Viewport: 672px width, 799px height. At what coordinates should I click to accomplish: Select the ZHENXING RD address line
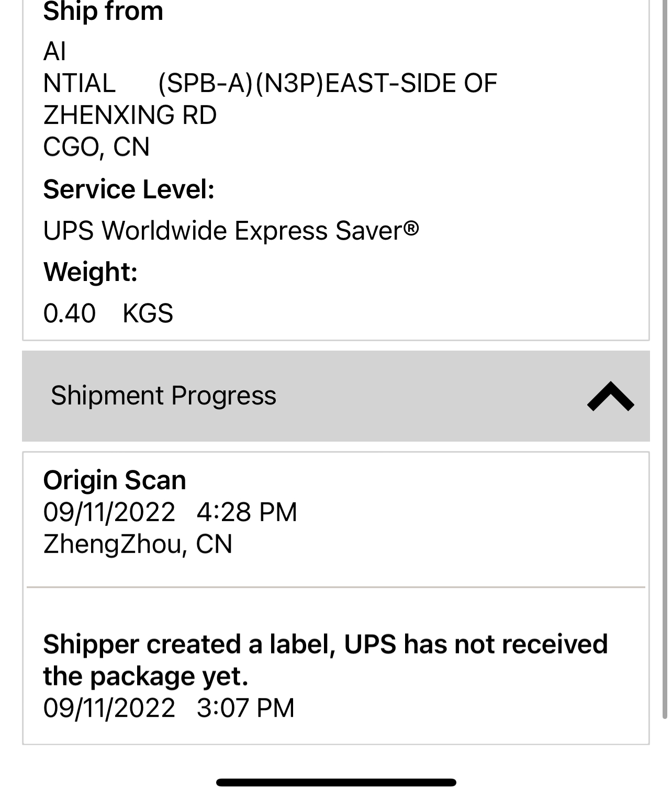click(130, 115)
